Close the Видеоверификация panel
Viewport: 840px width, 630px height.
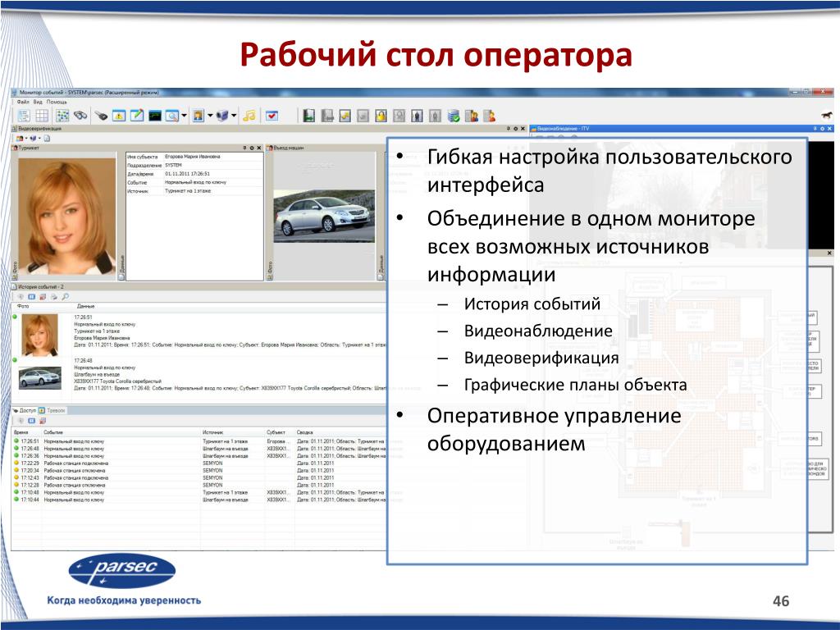(x=523, y=129)
